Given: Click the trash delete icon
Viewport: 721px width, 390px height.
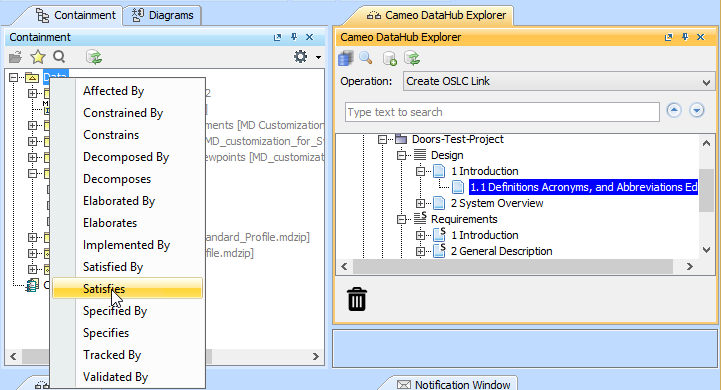Looking at the screenshot, I should point(357,299).
